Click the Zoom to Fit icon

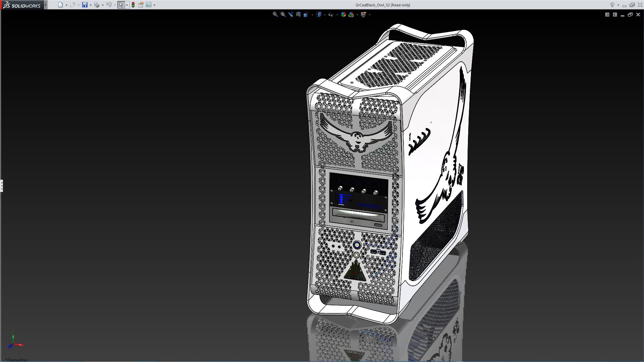pyautogui.click(x=275, y=14)
